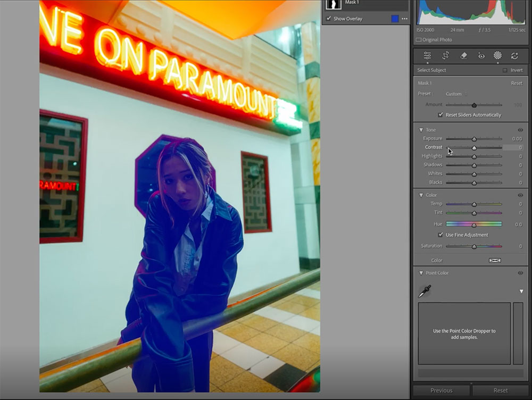The height and width of the screenshot is (400, 532).
Task: Click the Blacks slider handle
Action: (474, 183)
